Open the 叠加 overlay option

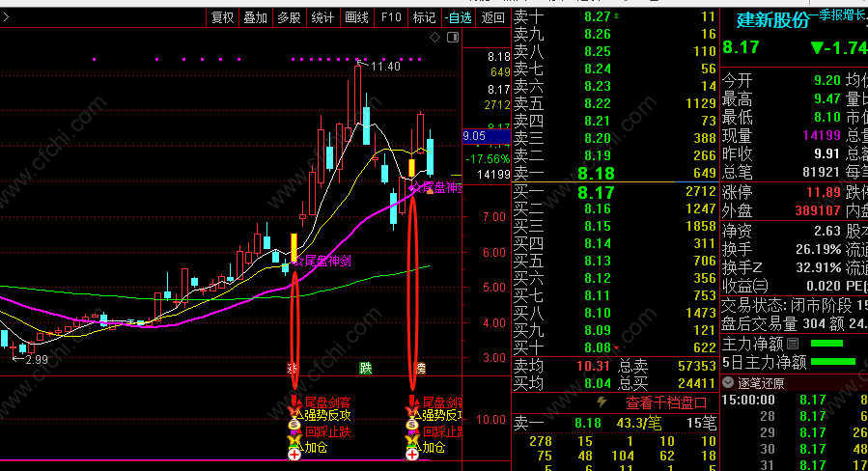pyautogui.click(x=255, y=17)
